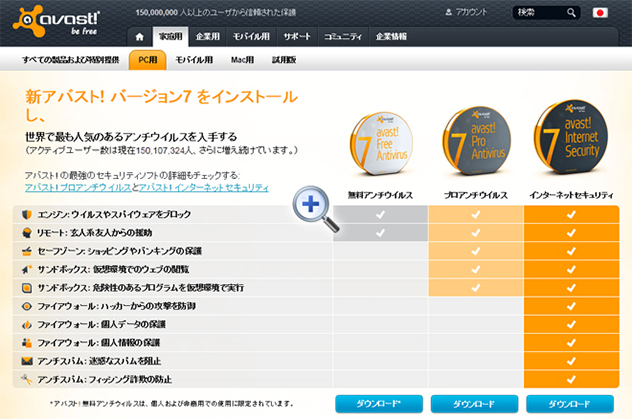632x419 pixels.
Task: Select the PC用 sub-tab
Action: (148, 60)
